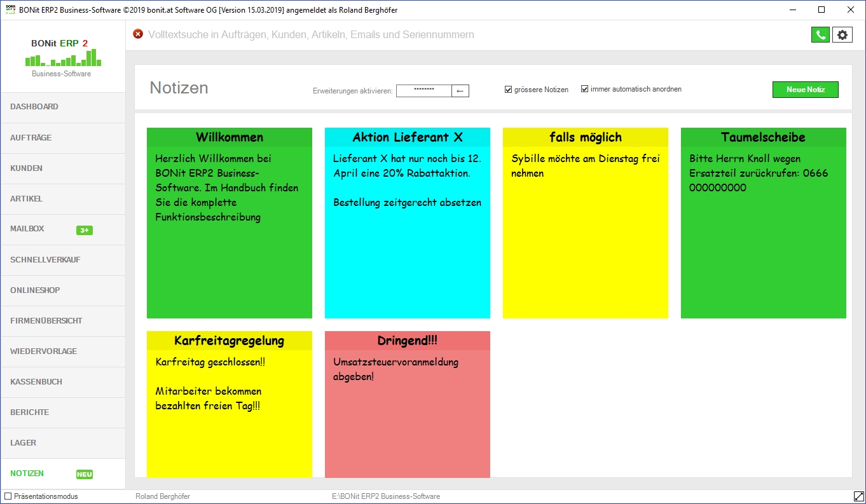Open settings via the gear icon
Image resolution: width=866 pixels, height=504 pixels.
click(x=842, y=35)
